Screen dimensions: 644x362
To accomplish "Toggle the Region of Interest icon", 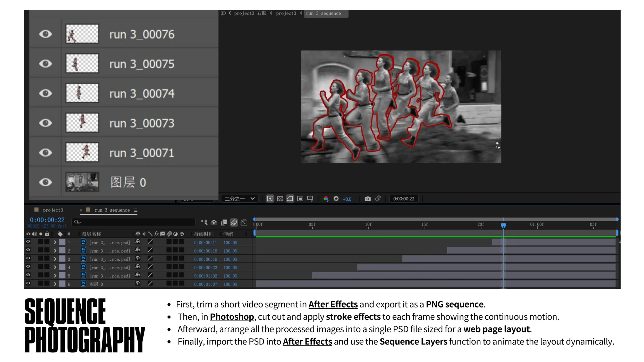I will pyautogui.click(x=300, y=199).
